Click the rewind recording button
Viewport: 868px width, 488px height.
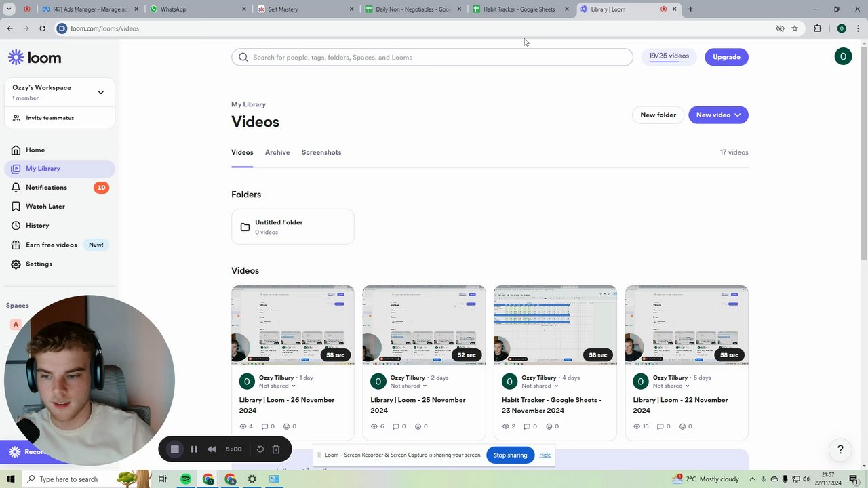pyautogui.click(x=212, y=449)
